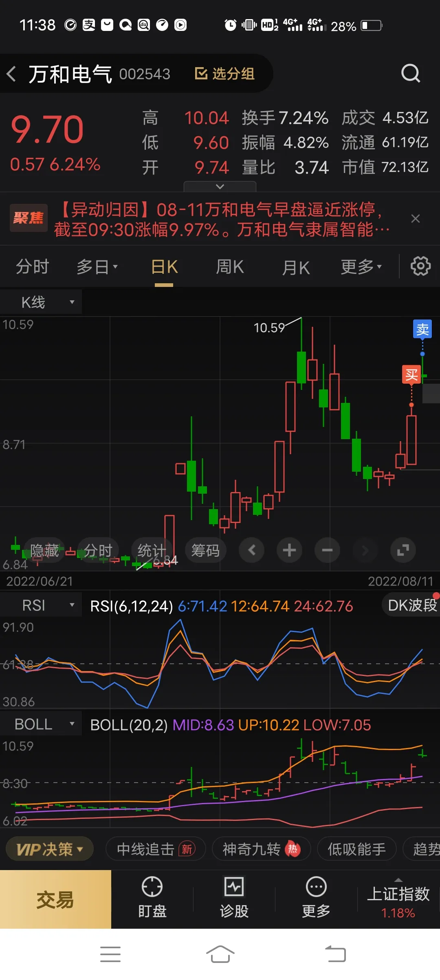
Task: Expand the 上证指数 index panel
Action: point(398,898)
